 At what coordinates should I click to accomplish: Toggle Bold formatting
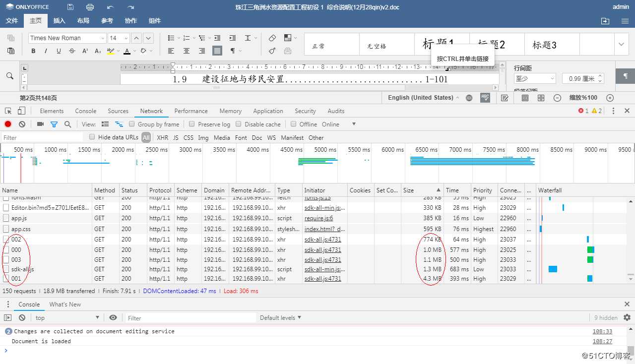(x=33, y=51)
